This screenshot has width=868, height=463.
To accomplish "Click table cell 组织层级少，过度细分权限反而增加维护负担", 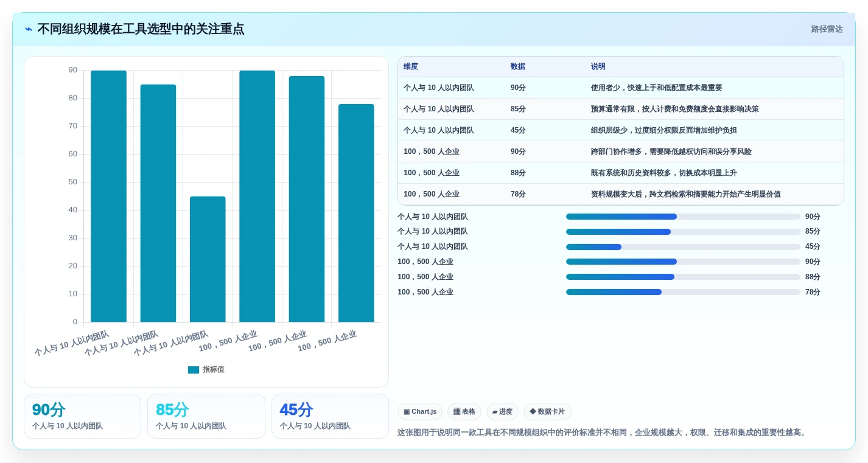I will point(664,130).
